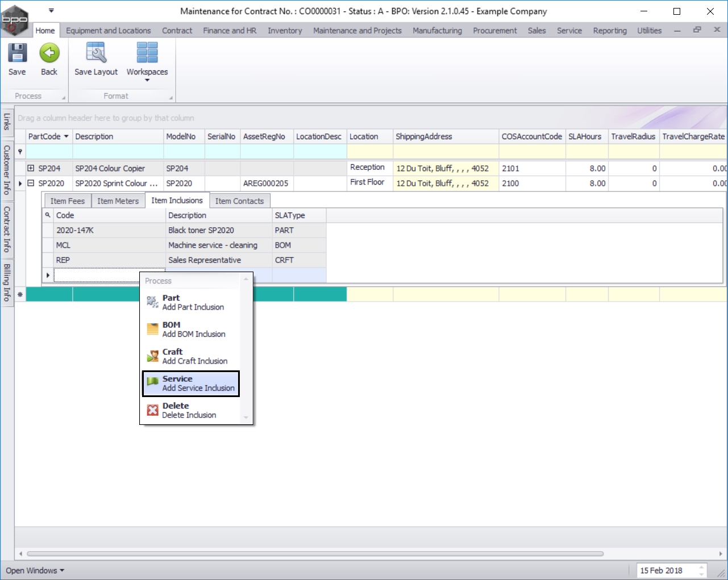Select the Black toner SP2020 row
The width and height of the screenshot is (728, 580).
pyautogui.click(x=184, y=230)
